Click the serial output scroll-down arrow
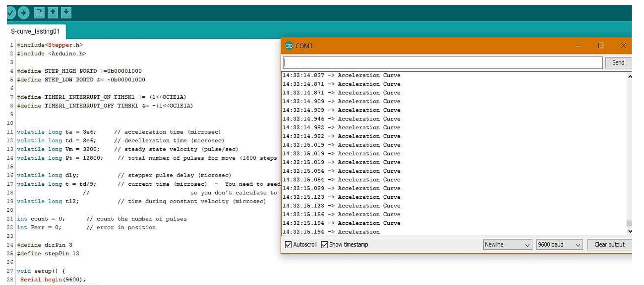Screen dimensions: 644x285 630,231
